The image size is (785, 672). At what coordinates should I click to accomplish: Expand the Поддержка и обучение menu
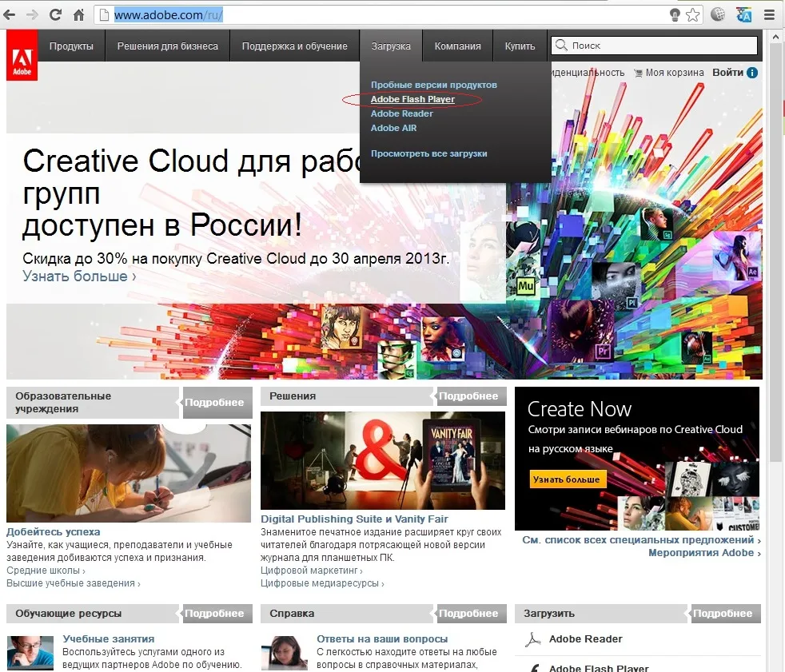[294, 46]
